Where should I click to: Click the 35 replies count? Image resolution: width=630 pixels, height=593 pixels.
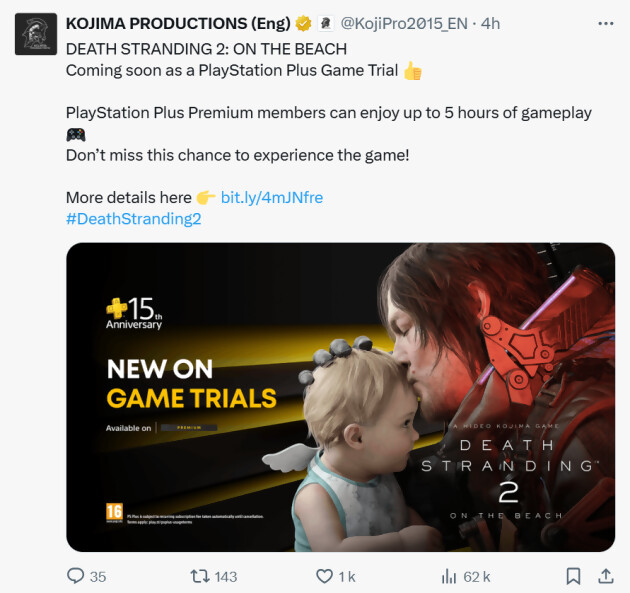(x=98, y=577)
